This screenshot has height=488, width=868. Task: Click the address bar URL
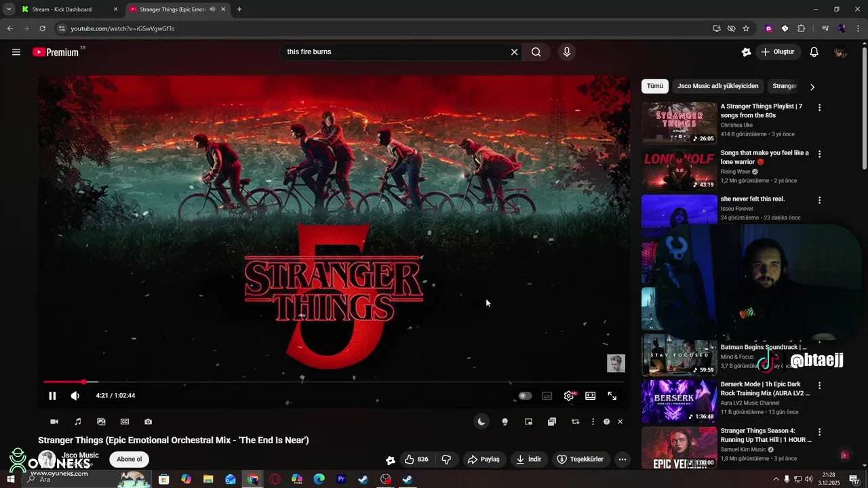tap(122, 28)
